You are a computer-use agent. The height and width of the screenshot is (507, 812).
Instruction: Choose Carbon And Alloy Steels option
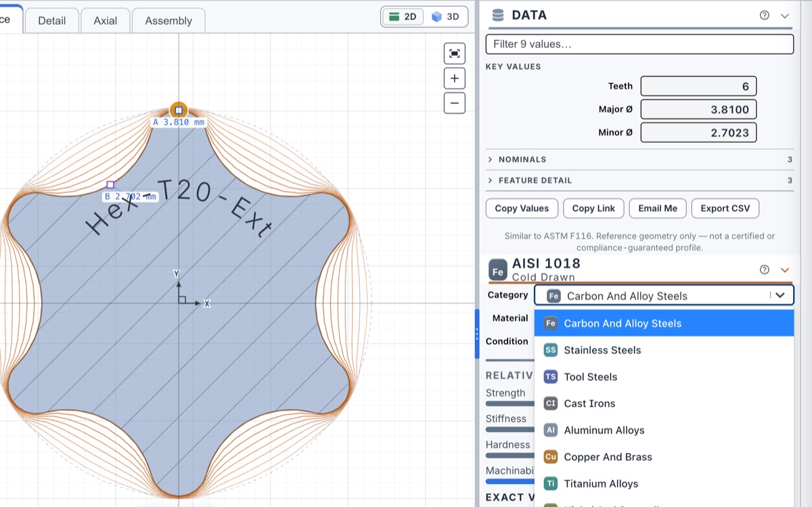[x=664, y=324]
